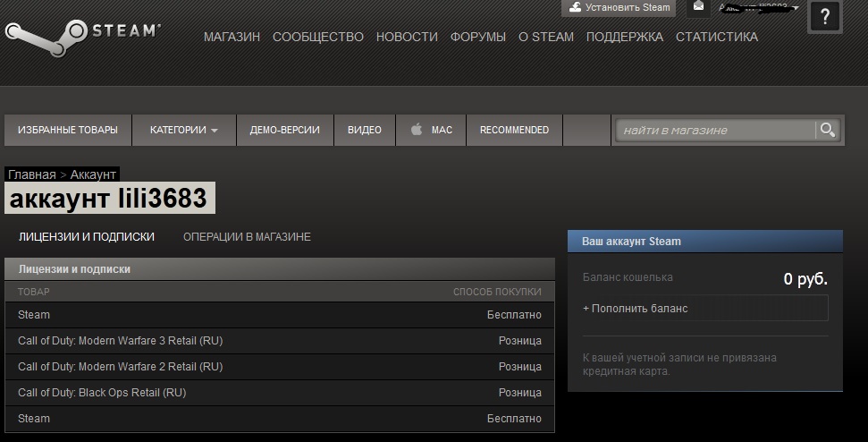Click the Apple MAC icon
The width and height of the screenshot is (868, 442).
[417, 130]
